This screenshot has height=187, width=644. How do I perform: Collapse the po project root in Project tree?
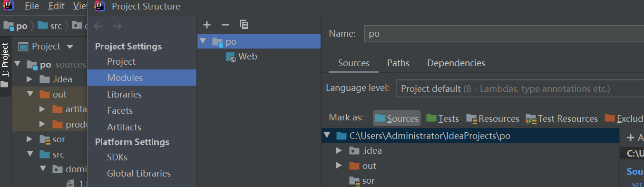point(18,64)
